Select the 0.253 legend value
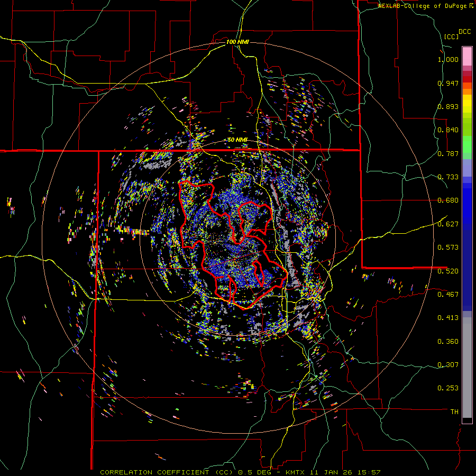The height and width of the screenshot is (476, 476). point(448,388)
